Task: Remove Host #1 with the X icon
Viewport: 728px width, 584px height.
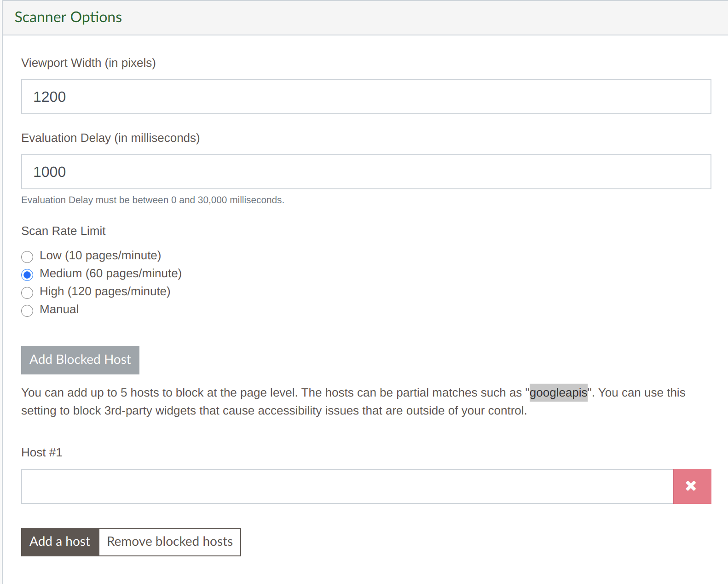Action: [x=692, y=486]
